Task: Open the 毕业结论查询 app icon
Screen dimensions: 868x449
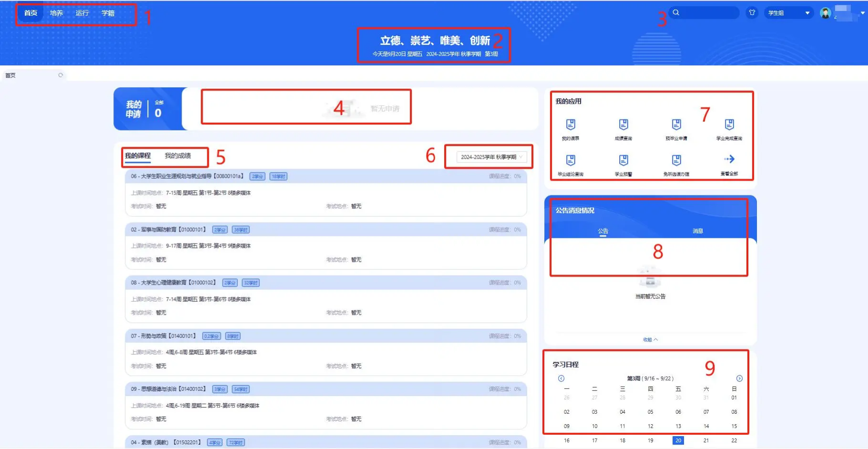Action: (x=570, y=160)
